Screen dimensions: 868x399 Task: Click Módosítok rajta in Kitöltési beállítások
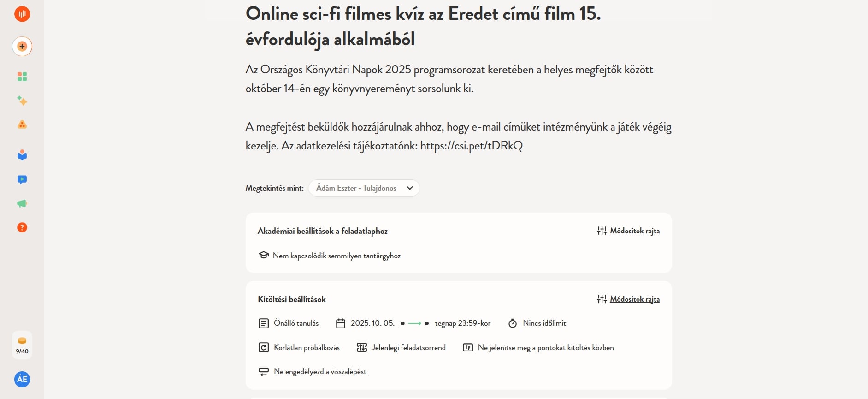tap(634, 299)
